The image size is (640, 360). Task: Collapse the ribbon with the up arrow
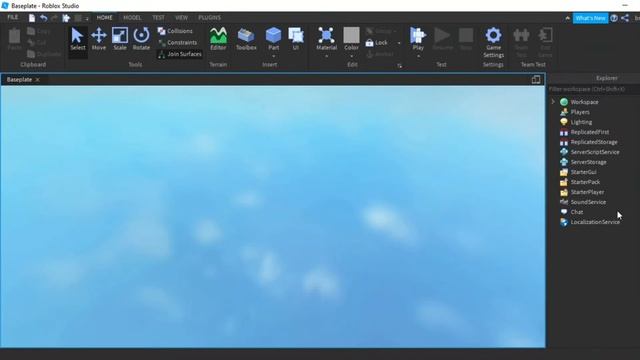567,18
